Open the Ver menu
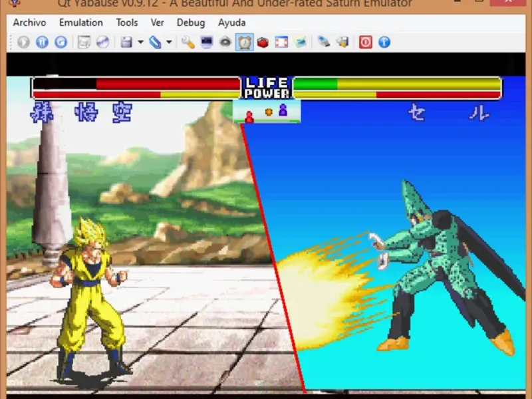The image size is (532, 399). click(157, 23)
